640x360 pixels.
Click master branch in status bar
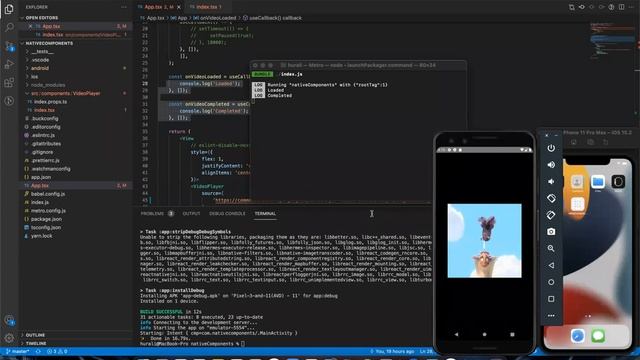[18, 351]
